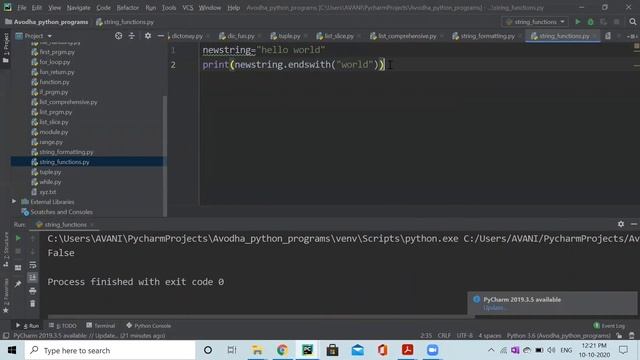The height and width of the screenshot is (360, 640).
Task: Click the print icon in Run panel
Action: (33, 291)
